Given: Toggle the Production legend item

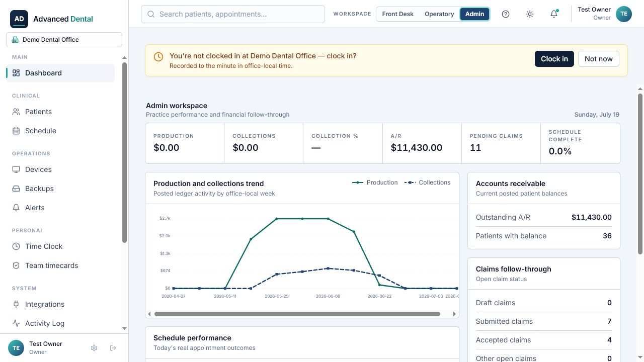Looking at the screenshot, I should (x=375, y=183).
